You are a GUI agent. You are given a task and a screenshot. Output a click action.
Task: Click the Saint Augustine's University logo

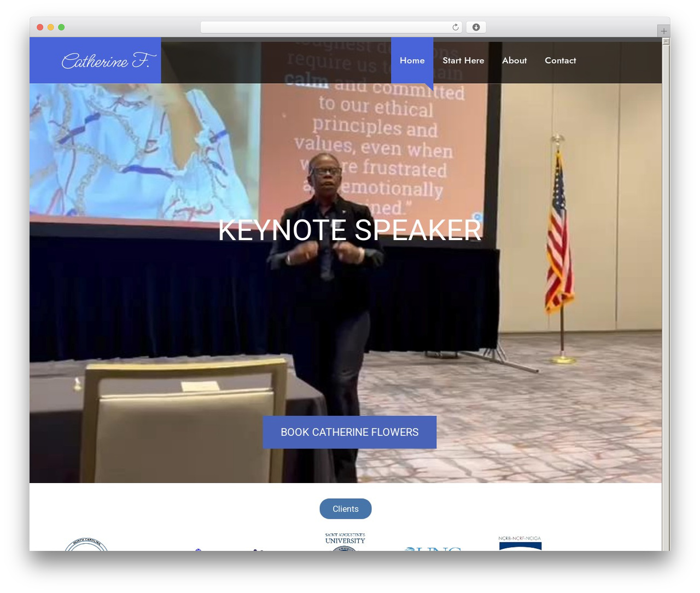click(345, 542)
